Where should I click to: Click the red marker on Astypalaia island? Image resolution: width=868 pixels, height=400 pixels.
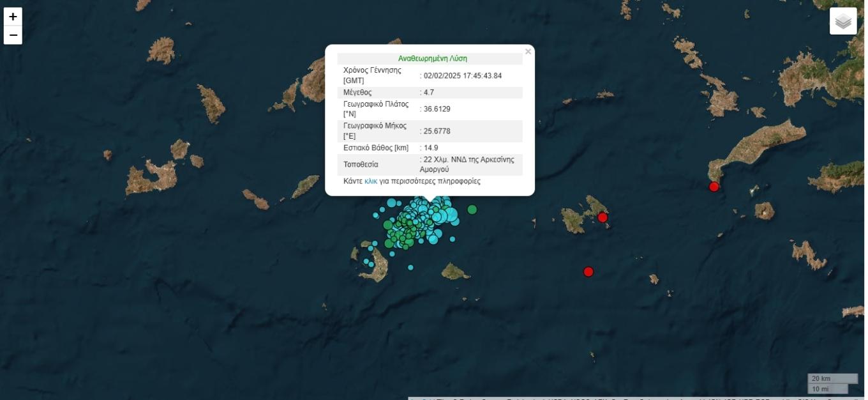pyautogui.click(x=602, y=217)
